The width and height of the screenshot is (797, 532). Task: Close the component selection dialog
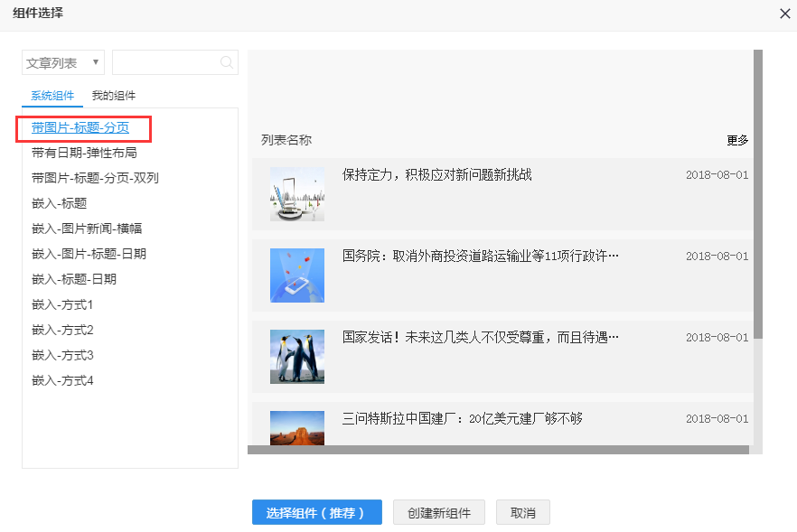point(784,13)
